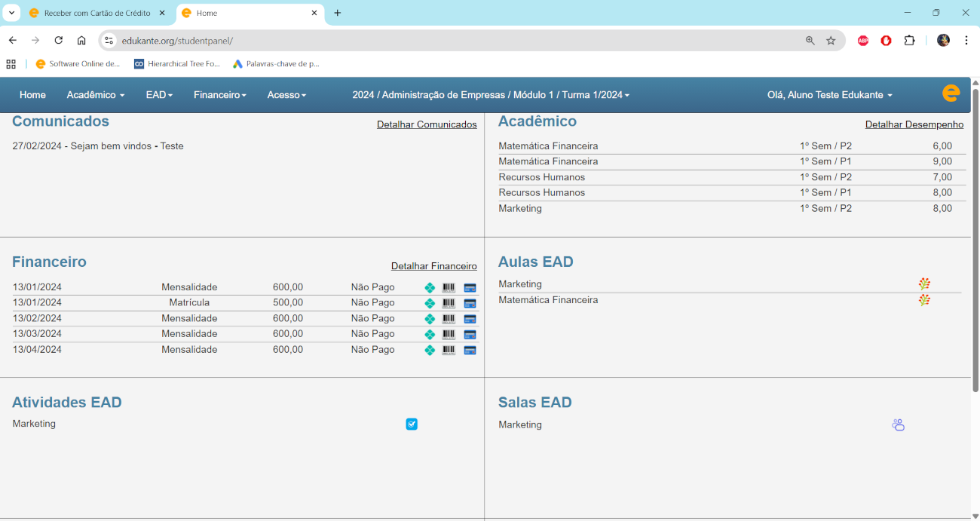Click the Marketing activity checkbox icon

point(412,424)
